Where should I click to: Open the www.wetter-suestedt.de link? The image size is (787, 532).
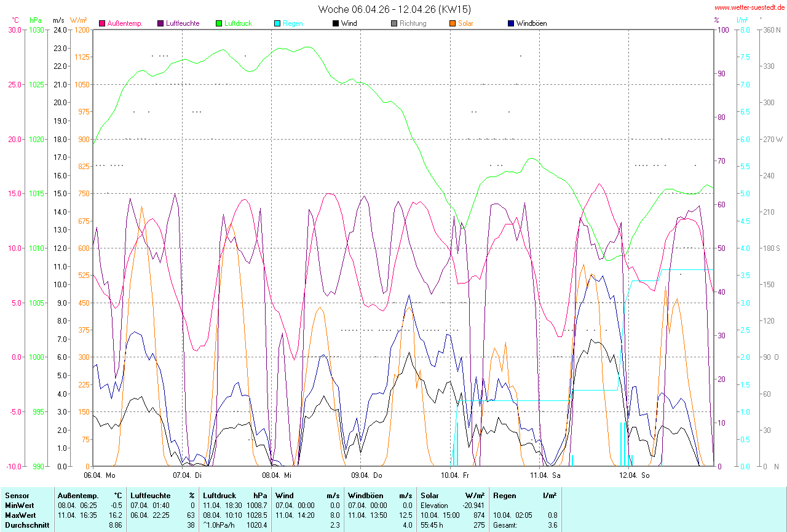(749, 7)
